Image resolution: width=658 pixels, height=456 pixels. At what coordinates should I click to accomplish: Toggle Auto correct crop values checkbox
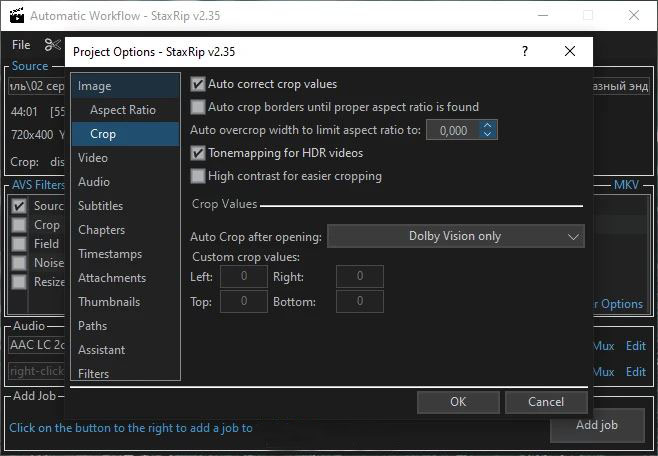tap(198, 84)
